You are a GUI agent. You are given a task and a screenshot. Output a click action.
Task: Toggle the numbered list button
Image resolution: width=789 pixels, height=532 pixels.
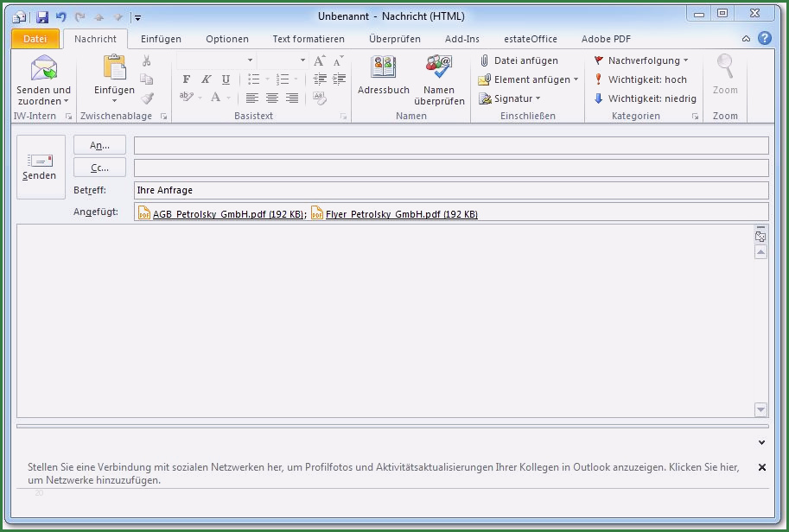point(283,79)
